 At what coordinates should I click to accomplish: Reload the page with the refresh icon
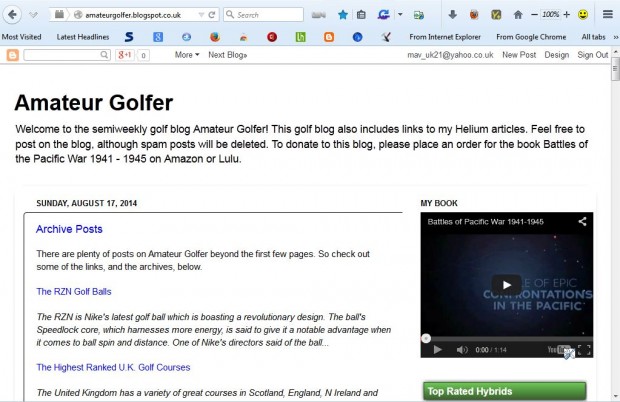click(212, 15)
